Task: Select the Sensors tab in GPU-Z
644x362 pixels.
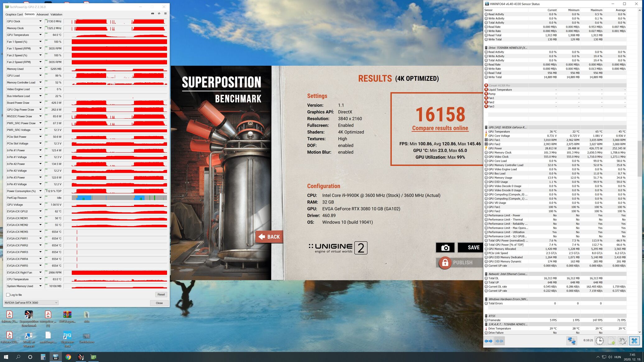Action: 30,14
